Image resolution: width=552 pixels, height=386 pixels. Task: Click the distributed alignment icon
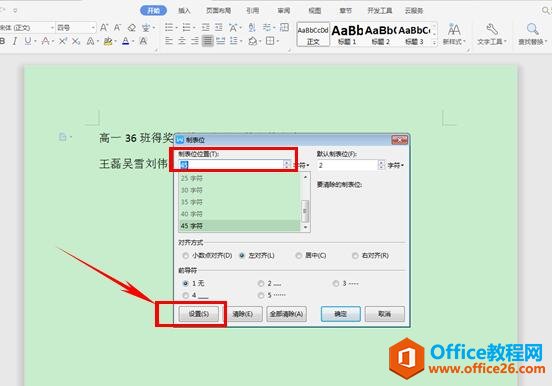click(221, 41)
